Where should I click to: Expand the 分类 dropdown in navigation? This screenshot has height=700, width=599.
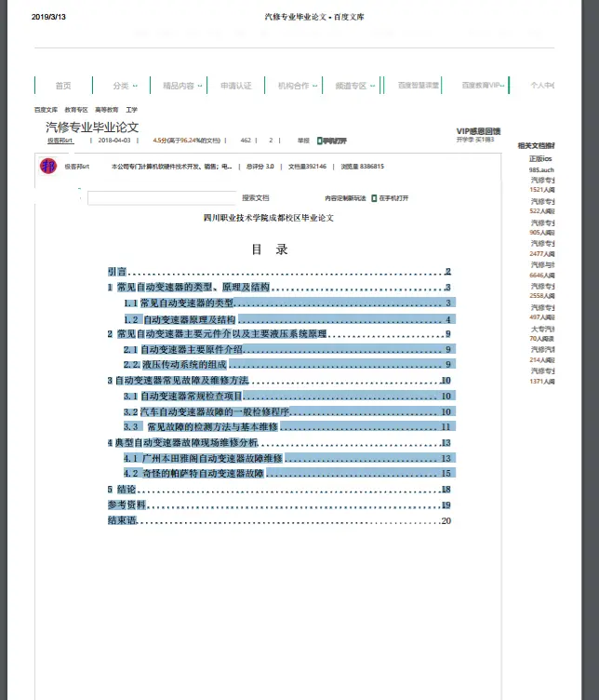pos(125,86)
